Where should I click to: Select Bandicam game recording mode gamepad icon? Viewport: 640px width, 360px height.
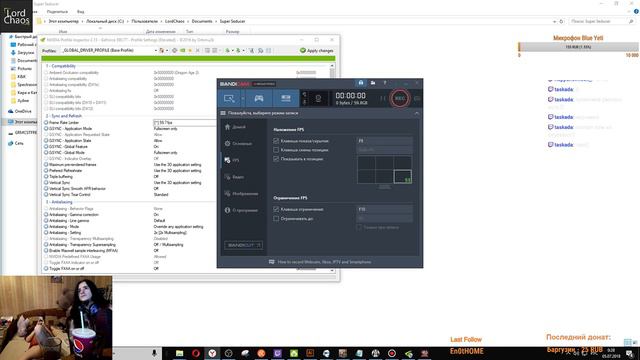[x=259, y=98]
